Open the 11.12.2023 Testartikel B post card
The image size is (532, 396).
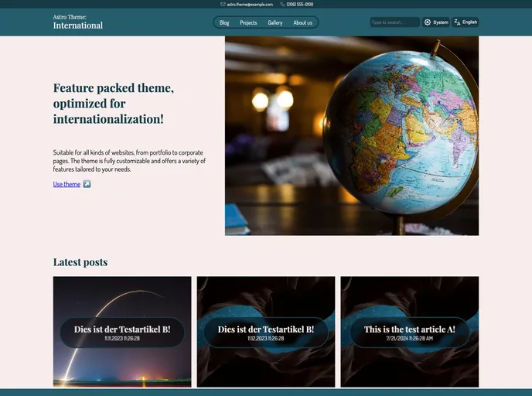[266, 332]
